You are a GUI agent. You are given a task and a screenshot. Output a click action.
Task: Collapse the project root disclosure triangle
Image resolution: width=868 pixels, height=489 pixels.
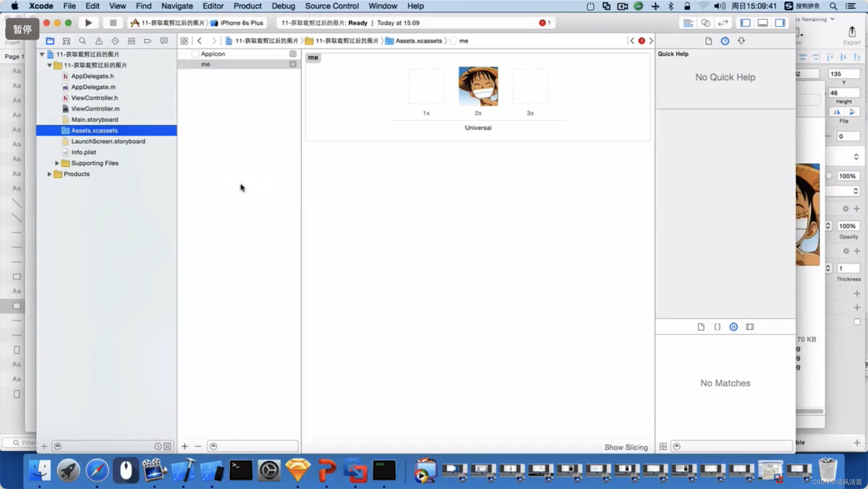click(x=42, y=54)
